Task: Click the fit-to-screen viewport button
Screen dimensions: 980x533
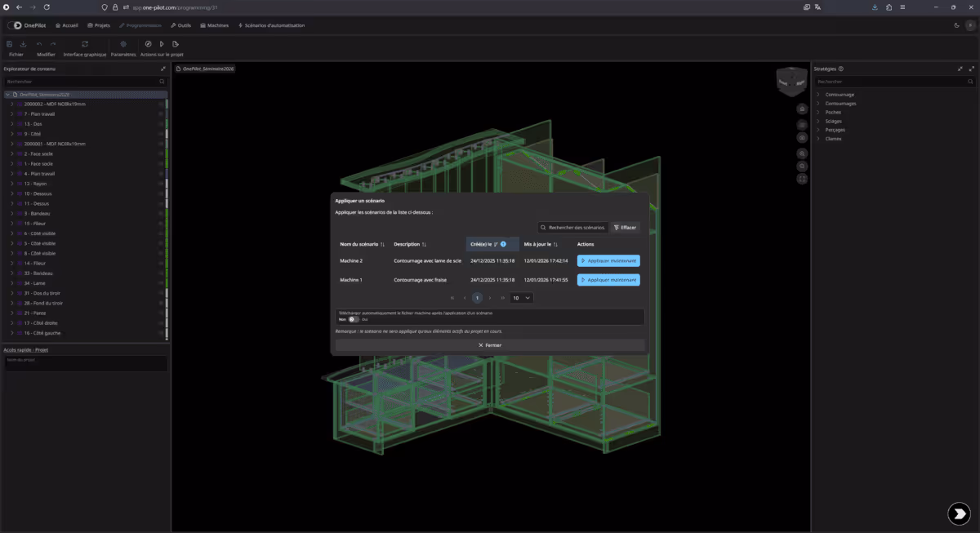Action: [x=803, y=179]
